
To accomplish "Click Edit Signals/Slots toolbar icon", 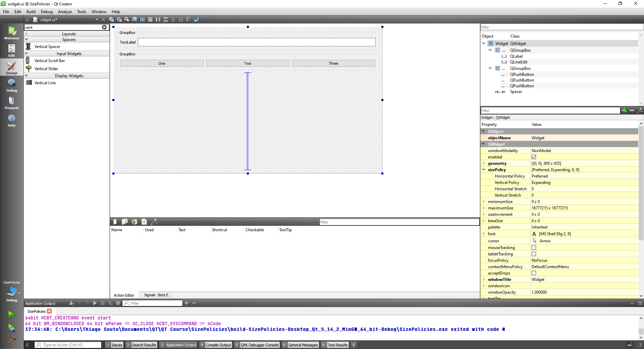I will (119, 19).
